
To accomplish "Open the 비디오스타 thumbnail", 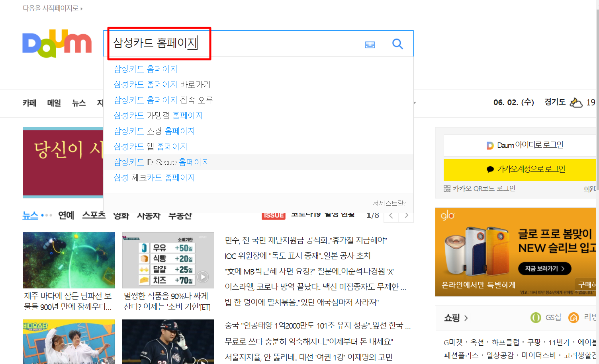I will click(69, 342).
